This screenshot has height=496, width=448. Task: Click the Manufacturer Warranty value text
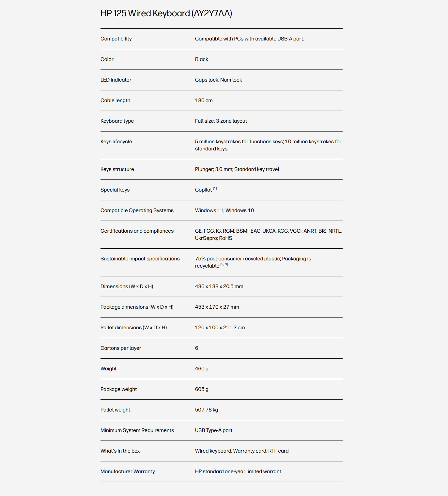pos(238,472)
